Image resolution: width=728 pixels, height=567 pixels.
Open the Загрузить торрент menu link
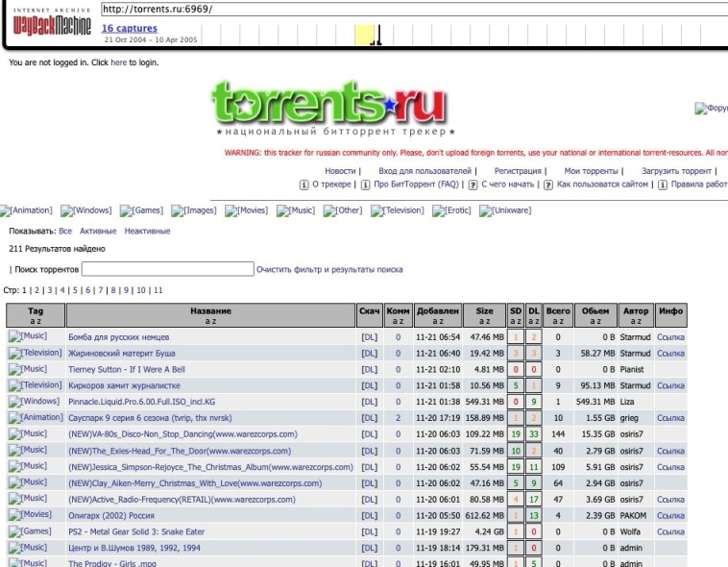(676, 171)
